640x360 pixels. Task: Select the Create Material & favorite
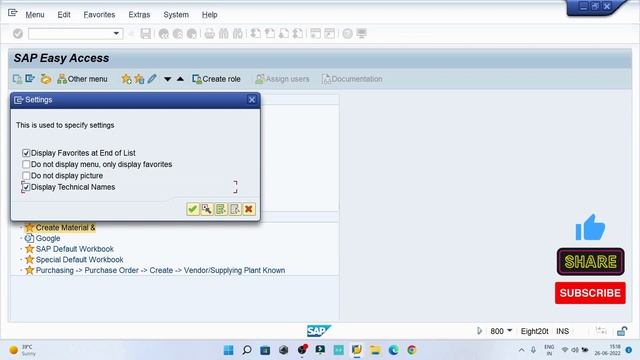coord(65,227)
